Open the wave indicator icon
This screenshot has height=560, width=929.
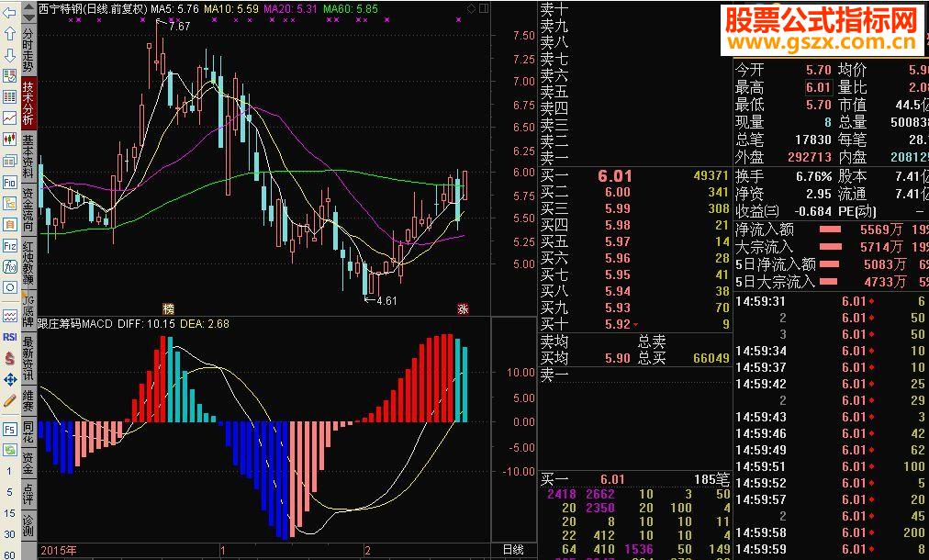(x=9, y=316)
